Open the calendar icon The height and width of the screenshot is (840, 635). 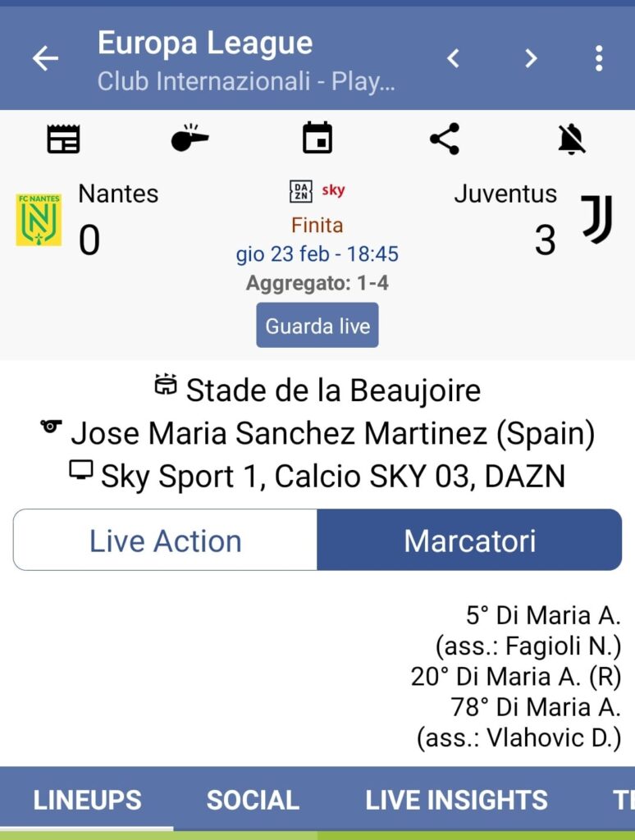pos(317,139)
